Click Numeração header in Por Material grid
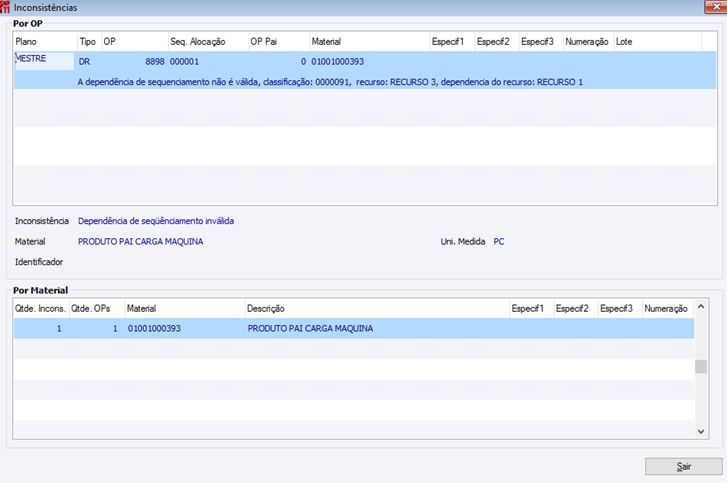Image resolution: width=727 pixels, height=483 pixels. click(668, 308)
